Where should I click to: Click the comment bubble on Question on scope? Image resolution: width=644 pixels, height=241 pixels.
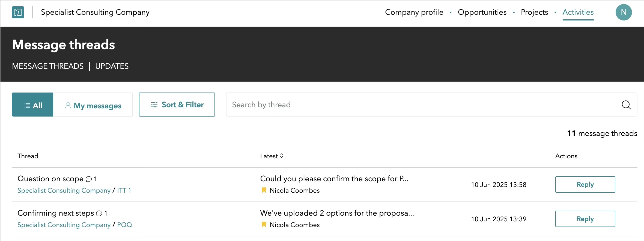(88, 179)
